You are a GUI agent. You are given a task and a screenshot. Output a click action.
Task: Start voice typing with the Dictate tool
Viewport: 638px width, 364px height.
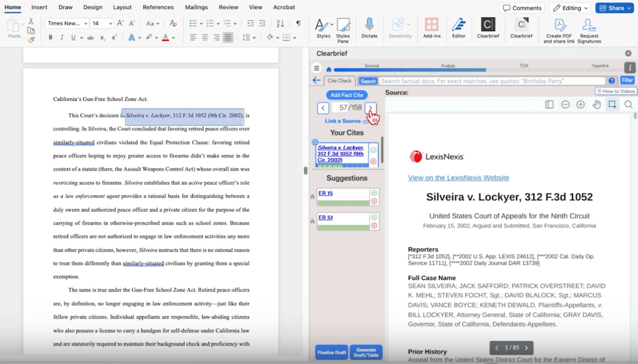369,28
